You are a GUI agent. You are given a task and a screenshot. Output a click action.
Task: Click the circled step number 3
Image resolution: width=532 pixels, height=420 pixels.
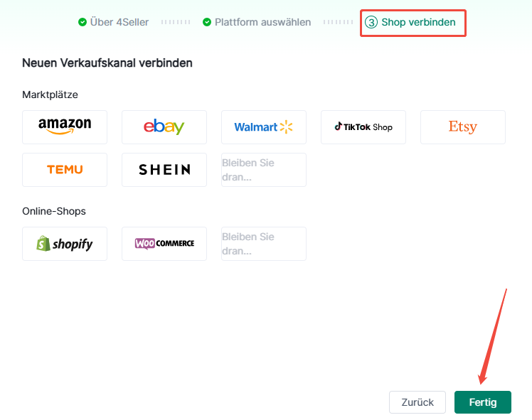(x=371, y=22)
